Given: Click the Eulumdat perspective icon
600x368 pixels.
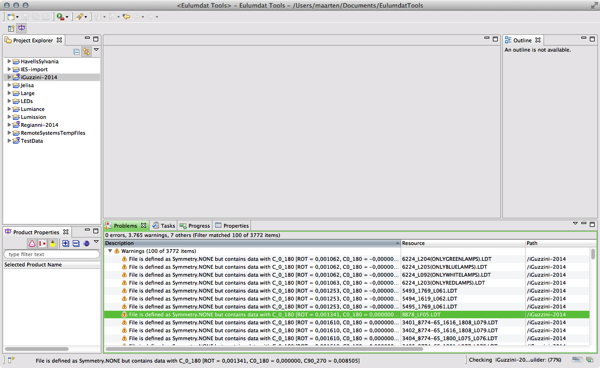Looking at the screenshot, I should (x=21, y=28).
